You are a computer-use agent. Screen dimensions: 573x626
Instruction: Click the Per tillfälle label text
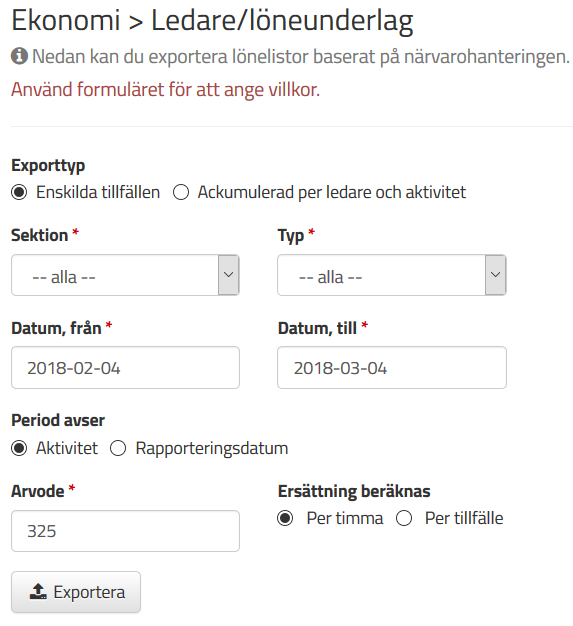pyautogui.click(x=464, y=519)
